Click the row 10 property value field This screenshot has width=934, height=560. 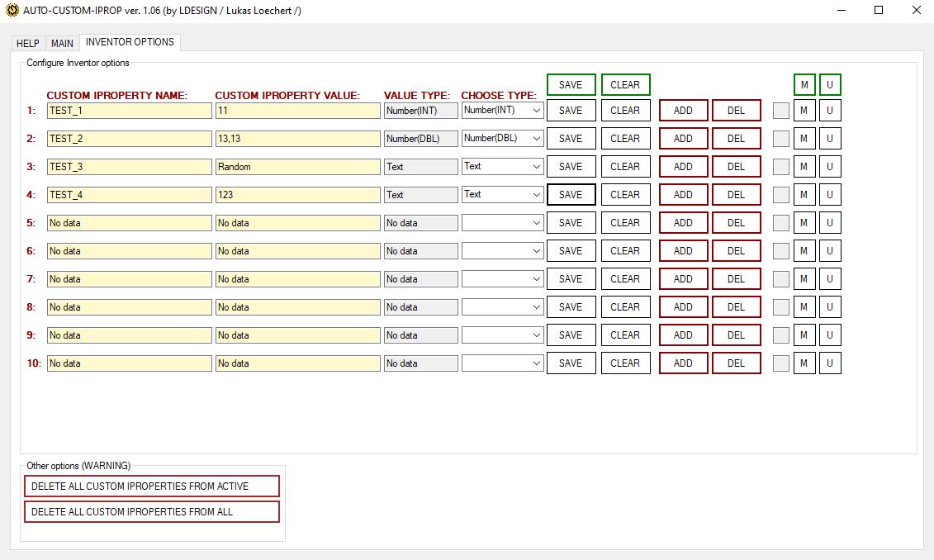[298, 363]
